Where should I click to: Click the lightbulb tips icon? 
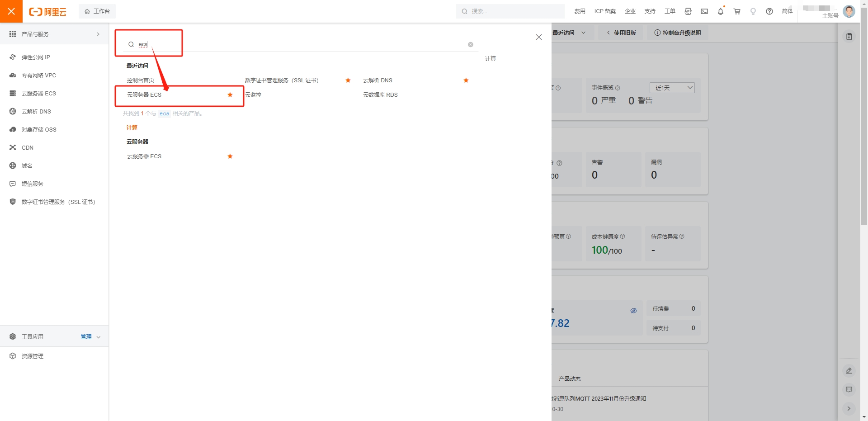click(753, 11)
